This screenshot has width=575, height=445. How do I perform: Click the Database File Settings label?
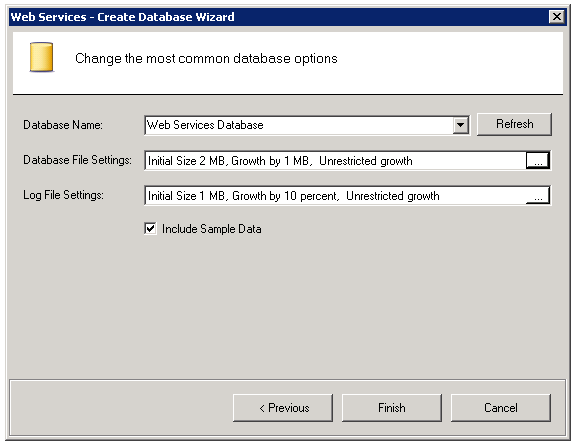click(77, 160)
